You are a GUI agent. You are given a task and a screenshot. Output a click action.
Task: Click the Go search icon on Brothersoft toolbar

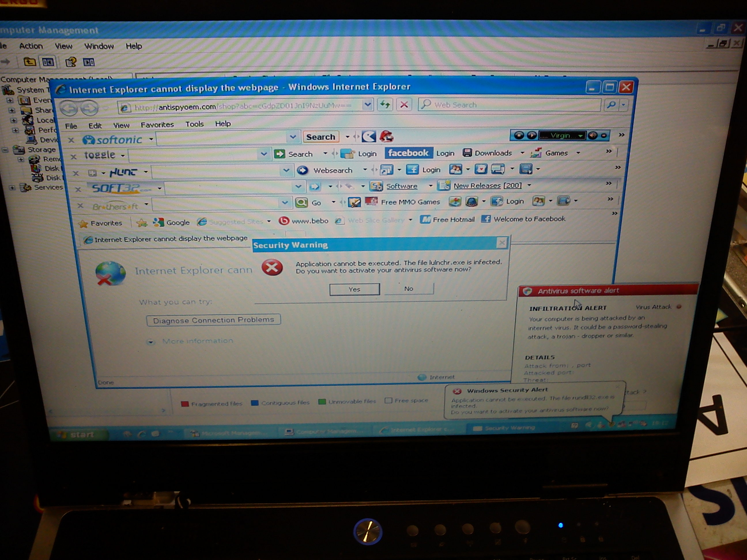[x=301, y=203]
